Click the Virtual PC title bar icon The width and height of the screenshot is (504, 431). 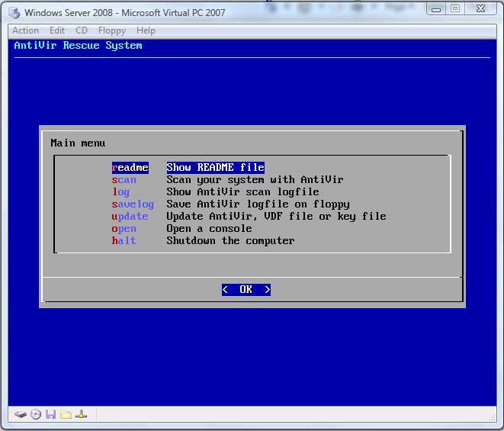coord(14,13)
